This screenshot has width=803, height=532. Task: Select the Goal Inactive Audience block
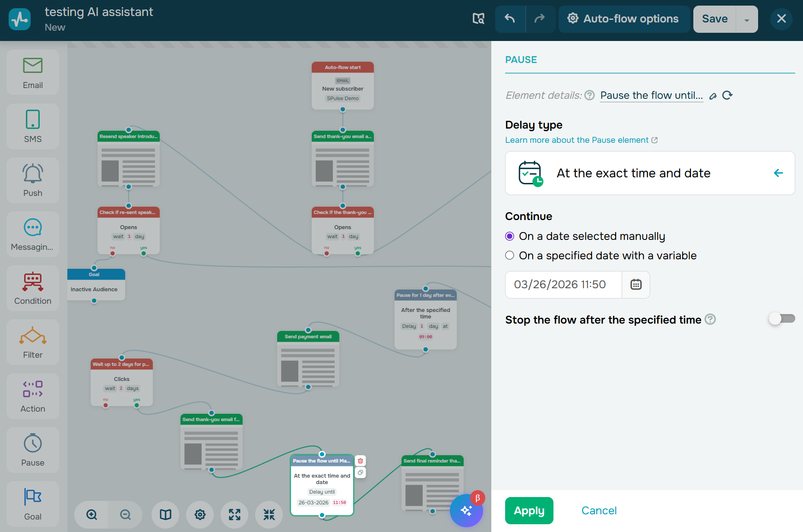coord(95,284)
